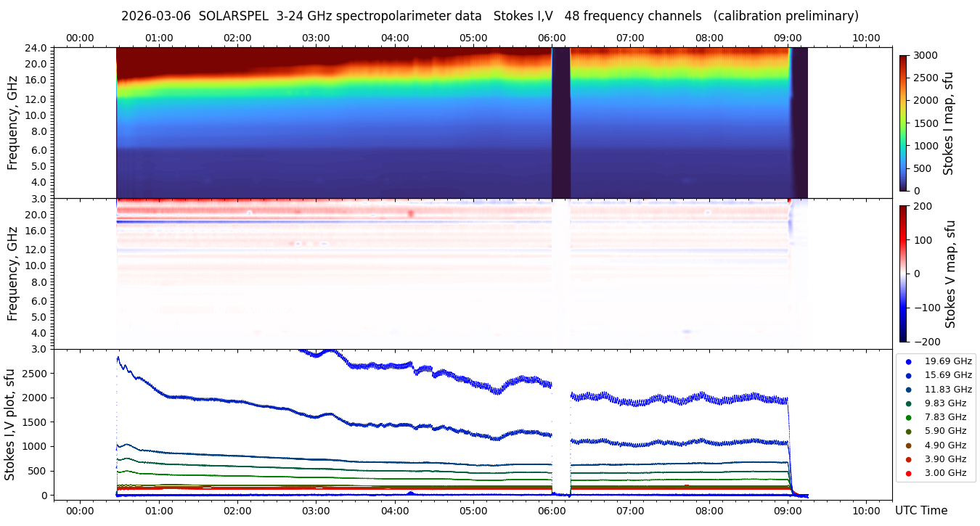The height and width of the screenshot is (526, 980).
Task: Click the 15.69 GHz legend marker dot
Action: click(x=908, y=375)
